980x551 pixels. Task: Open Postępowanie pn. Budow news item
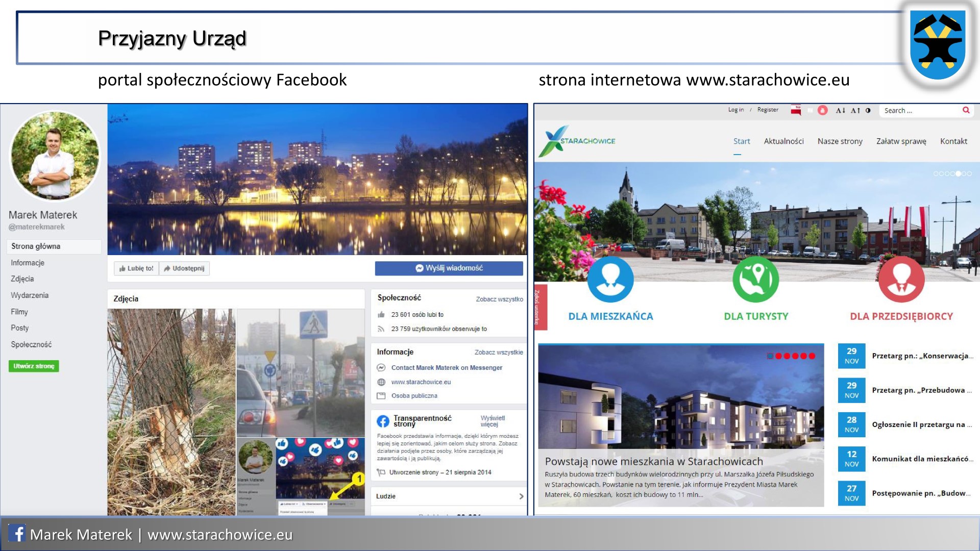pyautogui.click(x=922, y=493)
